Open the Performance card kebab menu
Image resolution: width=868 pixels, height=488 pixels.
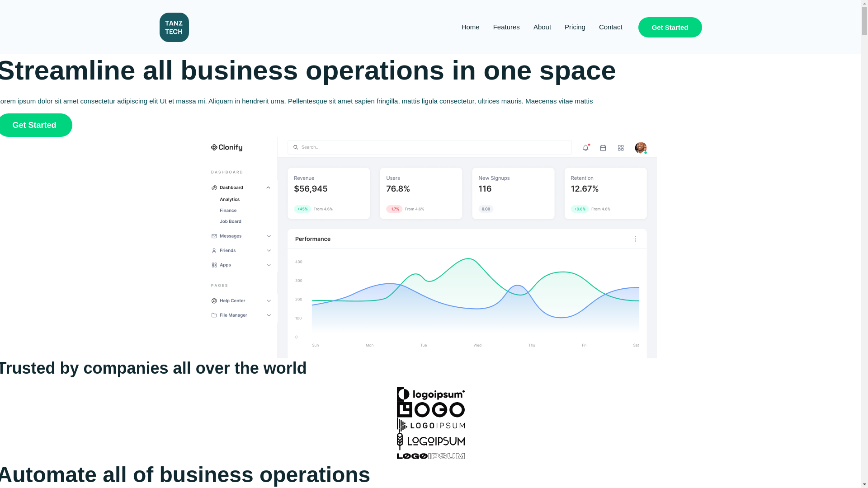pos(635,239)
